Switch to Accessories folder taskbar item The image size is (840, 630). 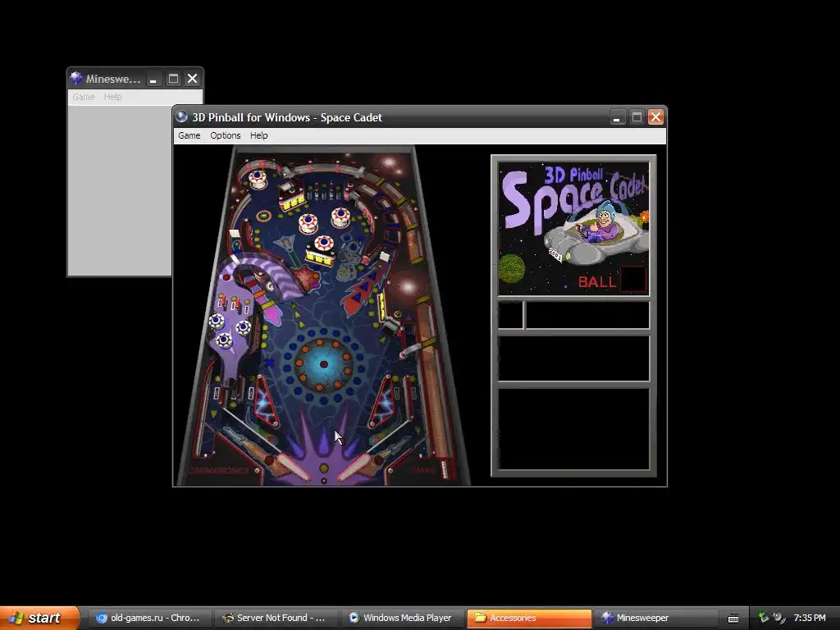point(529,618)
